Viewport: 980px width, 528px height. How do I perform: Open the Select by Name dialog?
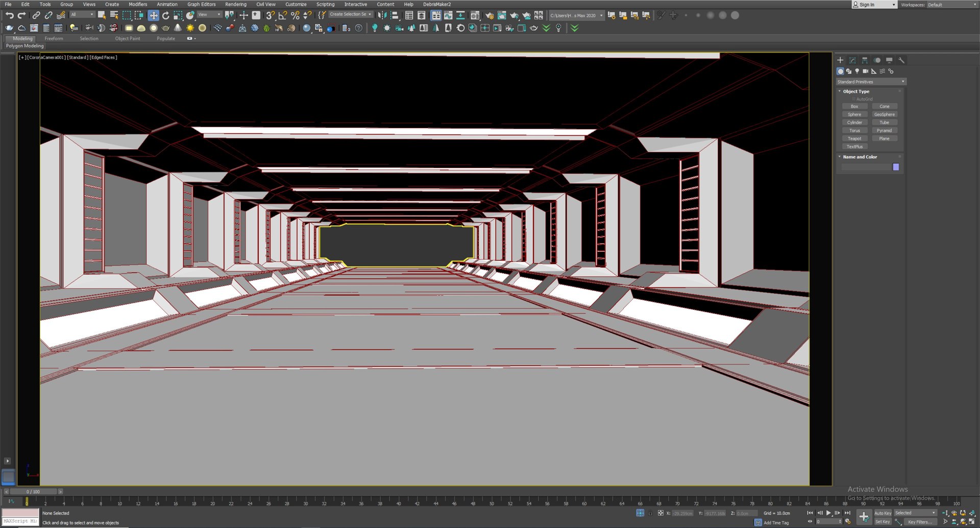(114, 15)
